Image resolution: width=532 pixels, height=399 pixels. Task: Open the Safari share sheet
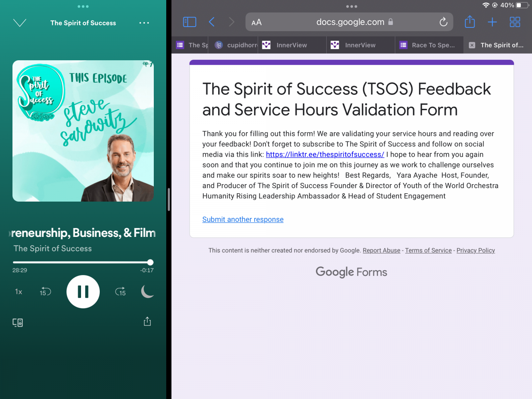coord(470,22)
